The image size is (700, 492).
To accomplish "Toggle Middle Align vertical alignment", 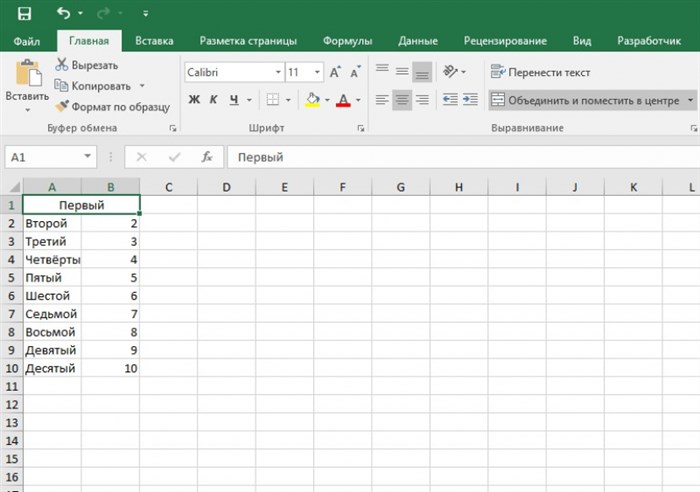I will pos(402,71).
